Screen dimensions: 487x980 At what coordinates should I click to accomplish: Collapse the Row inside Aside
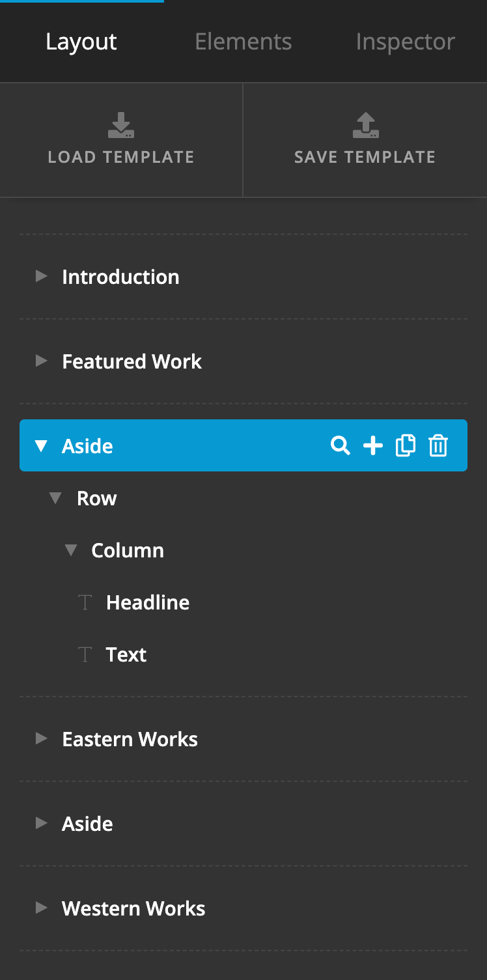tap(55, 497)
